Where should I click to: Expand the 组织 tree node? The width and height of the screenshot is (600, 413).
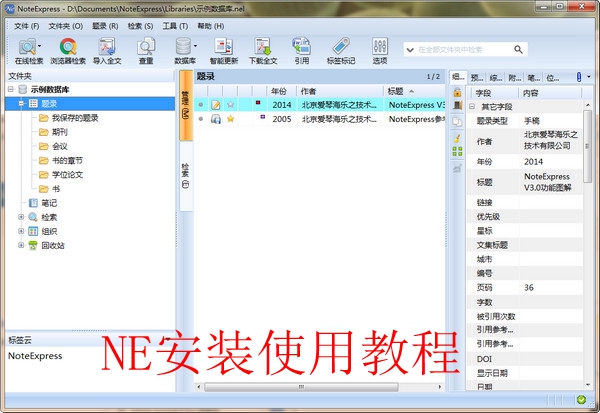pos(21,231)
